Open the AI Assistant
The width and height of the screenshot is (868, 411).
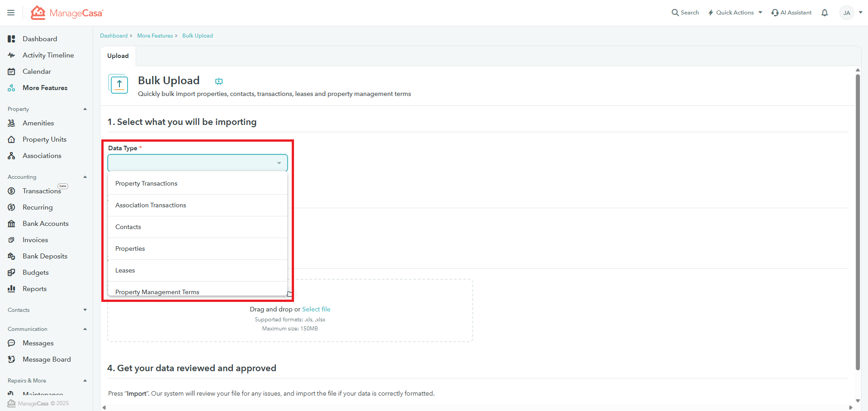792,13
